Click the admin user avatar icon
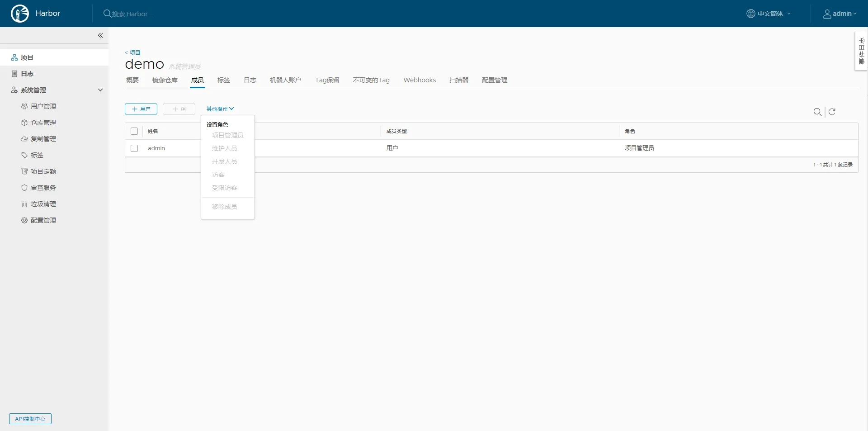868x431 pixels. pos(827,14)
